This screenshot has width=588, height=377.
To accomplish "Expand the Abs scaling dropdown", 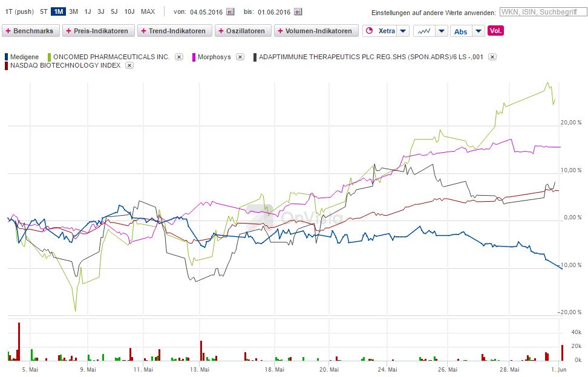I will pyautogui.click(x=479, y=31).
